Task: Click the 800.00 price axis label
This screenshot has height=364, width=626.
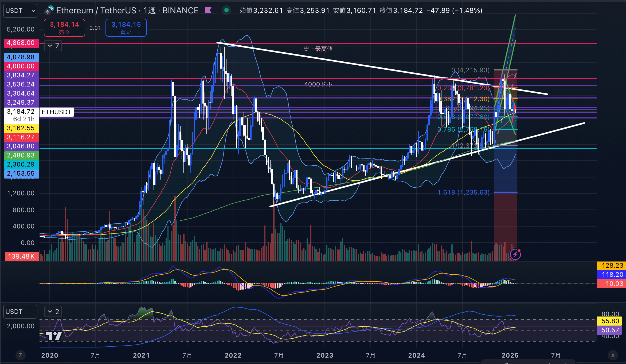Action: [24, 210]
